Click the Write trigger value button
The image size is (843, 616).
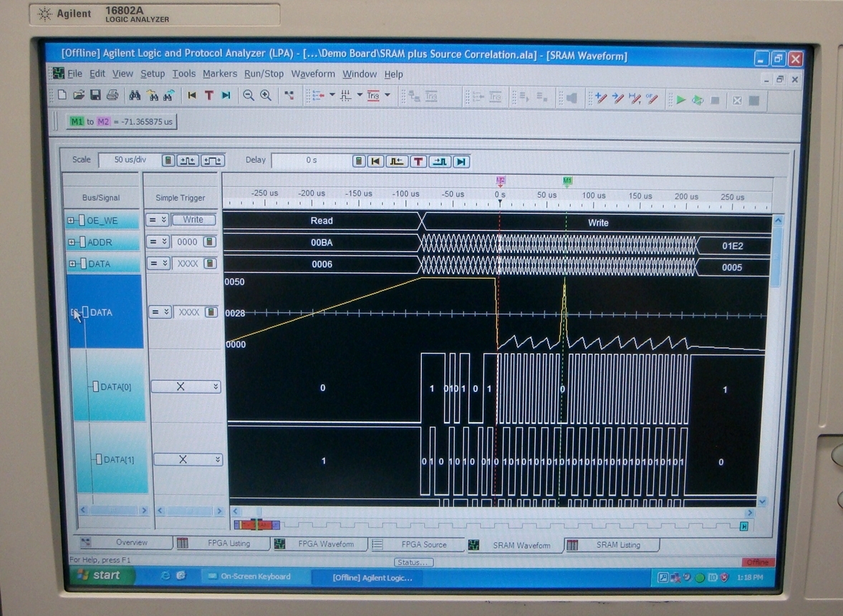pos(193,220)
